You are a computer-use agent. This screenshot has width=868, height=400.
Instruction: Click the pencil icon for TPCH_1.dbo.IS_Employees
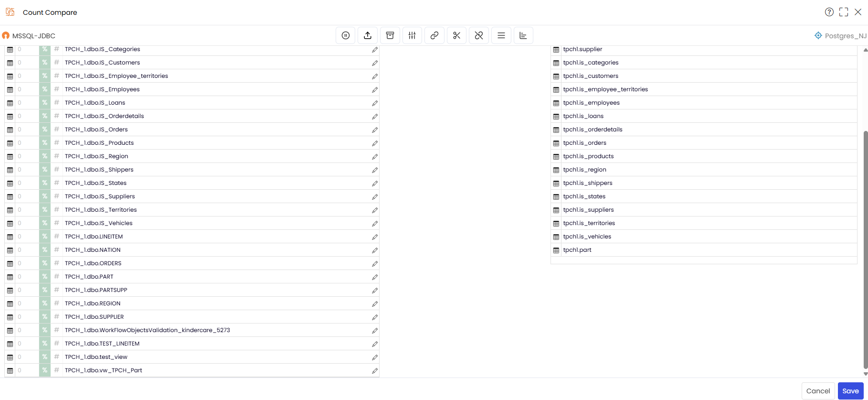(375, 89)
